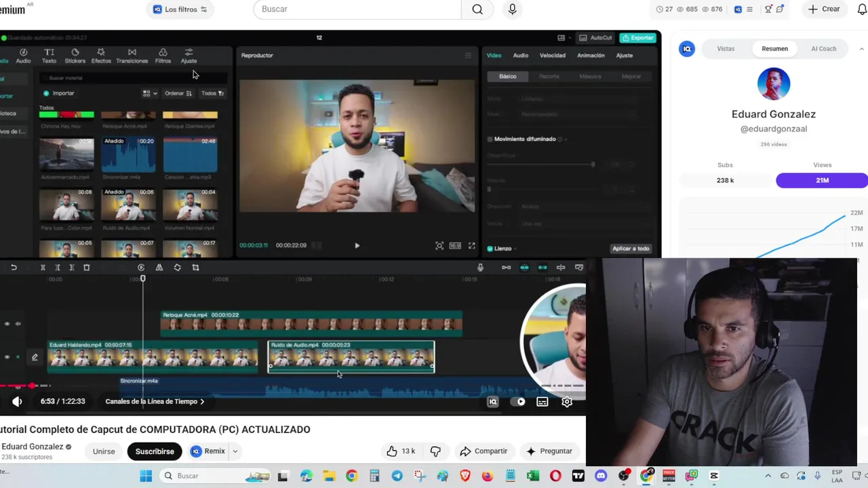Open CapCut Ajuste panel in media toolbar
This screenshot has width=868, height=488.
pyautogui.click(x=189, y=56)
